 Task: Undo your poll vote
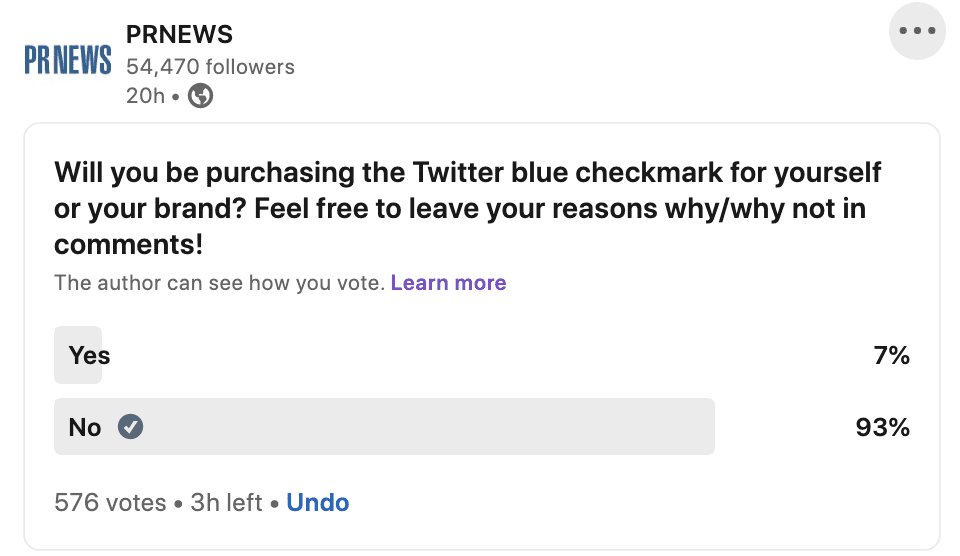[x=317, y=502]
